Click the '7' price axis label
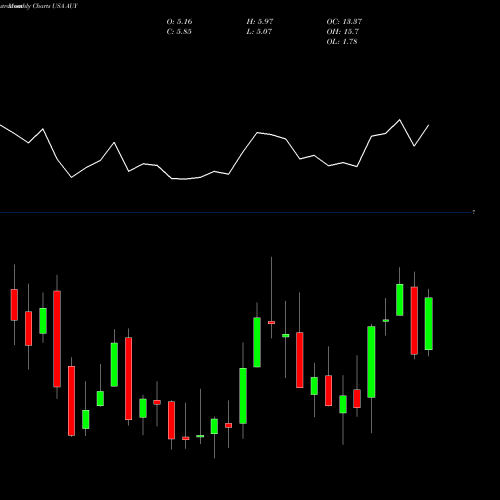 click(x=474, y=212)
